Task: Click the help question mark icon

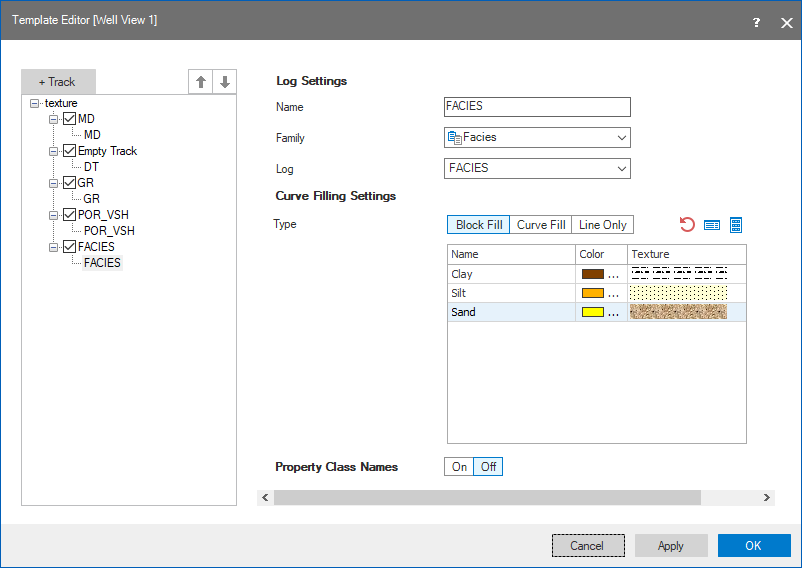Action: coord(756,21)
